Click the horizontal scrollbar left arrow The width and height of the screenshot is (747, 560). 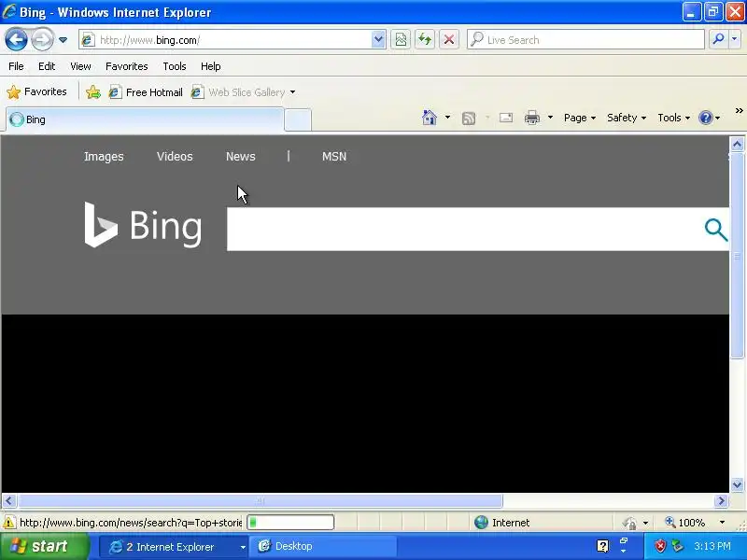[x=9, y=500]
